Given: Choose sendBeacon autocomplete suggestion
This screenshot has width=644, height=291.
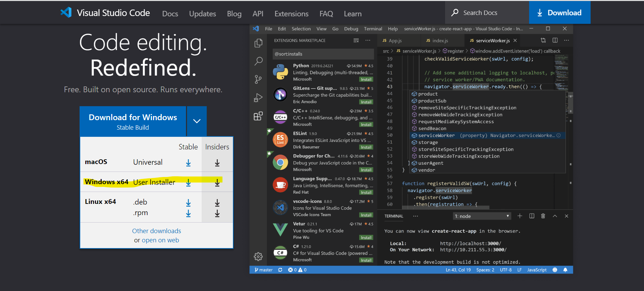Looking at the screenshot, I should tap(488, 128).
